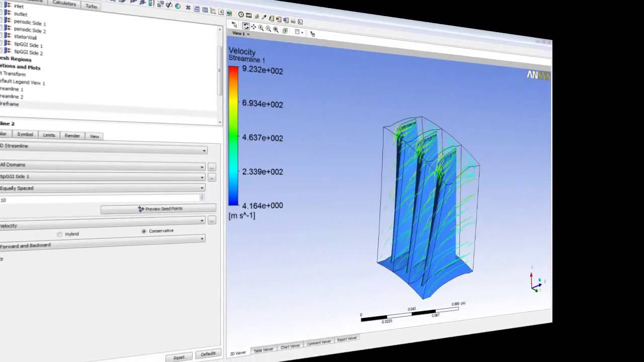This screenshot has height=362, width=644.
Task: Click the Preview Seed Points button
Action: [158, 209]
